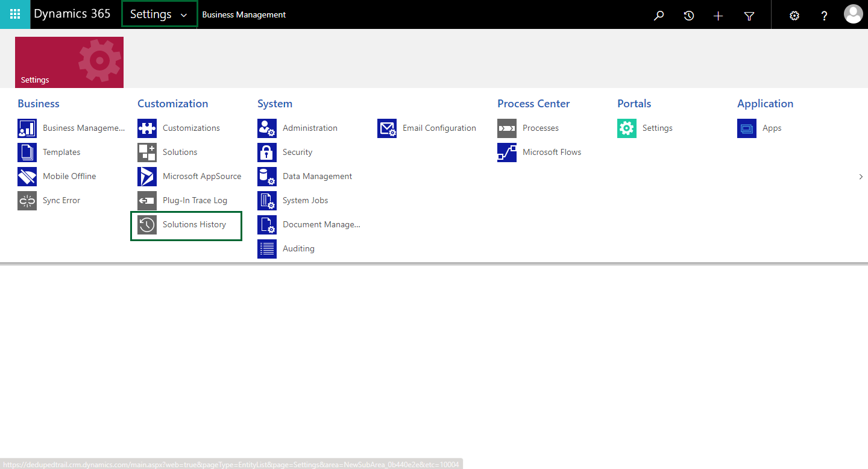Click the red Settings tile
The height and width of the screenshot is (469, 868).
pos(69,62)
